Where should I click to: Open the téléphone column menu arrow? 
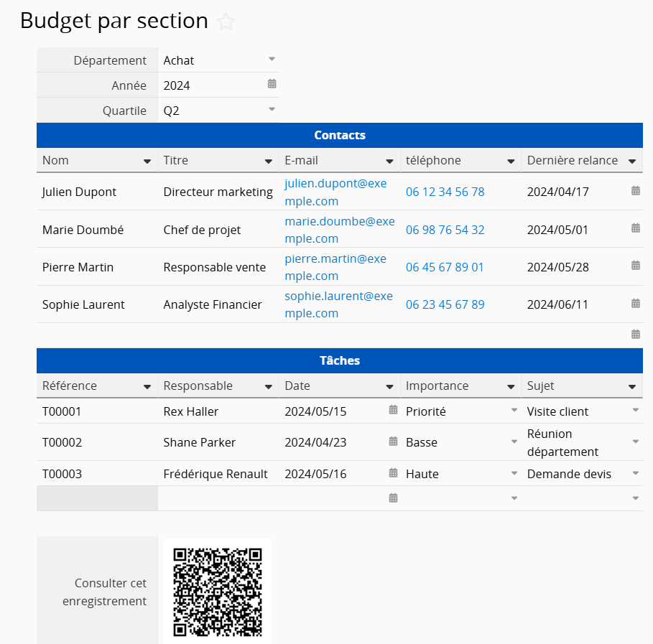(x=511, y=161)
